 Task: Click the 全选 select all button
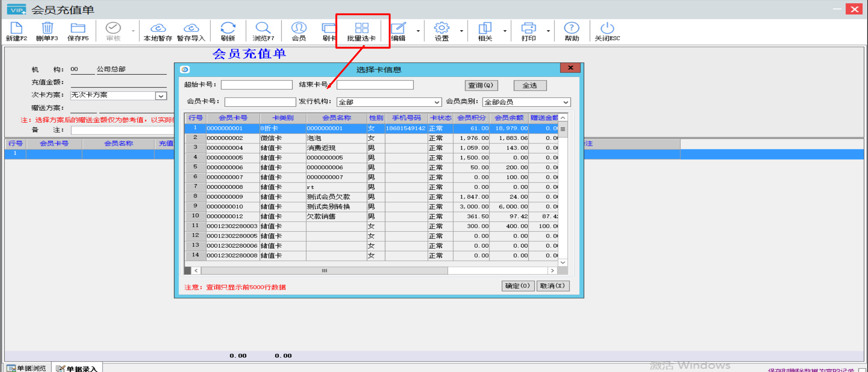pos(530,86)
